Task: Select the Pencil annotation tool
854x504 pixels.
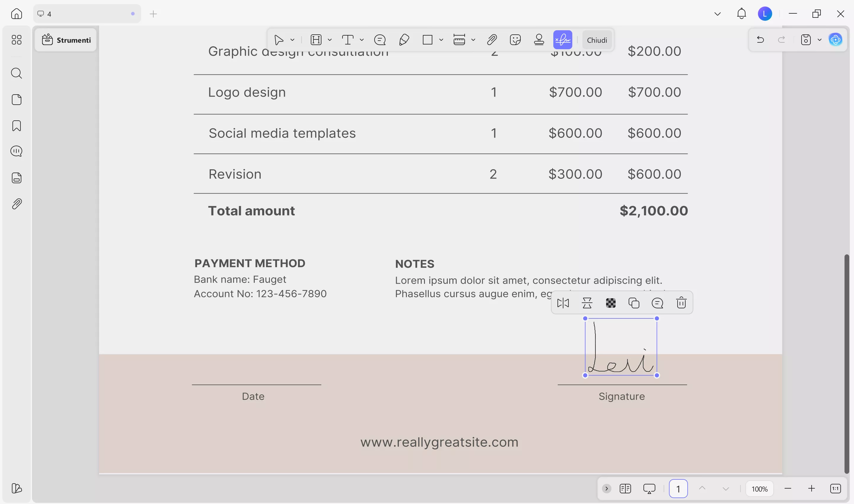Action: (x=404, y=40)
